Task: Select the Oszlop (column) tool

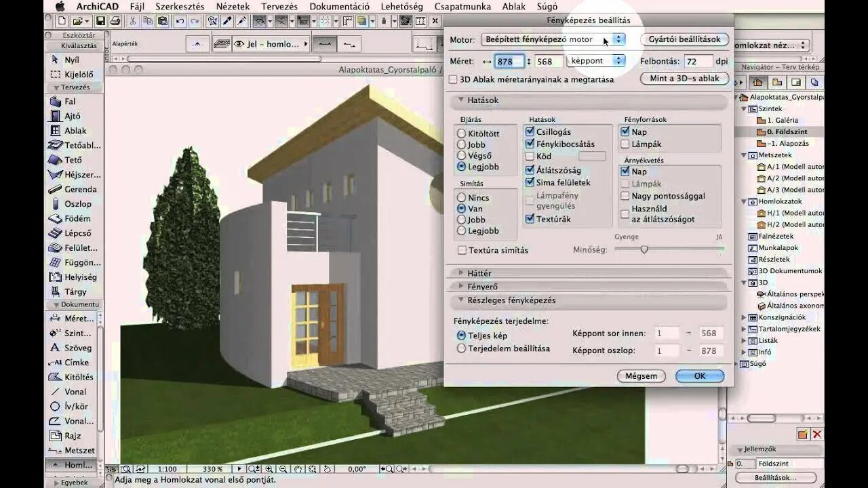Action: tap(73, 203)
